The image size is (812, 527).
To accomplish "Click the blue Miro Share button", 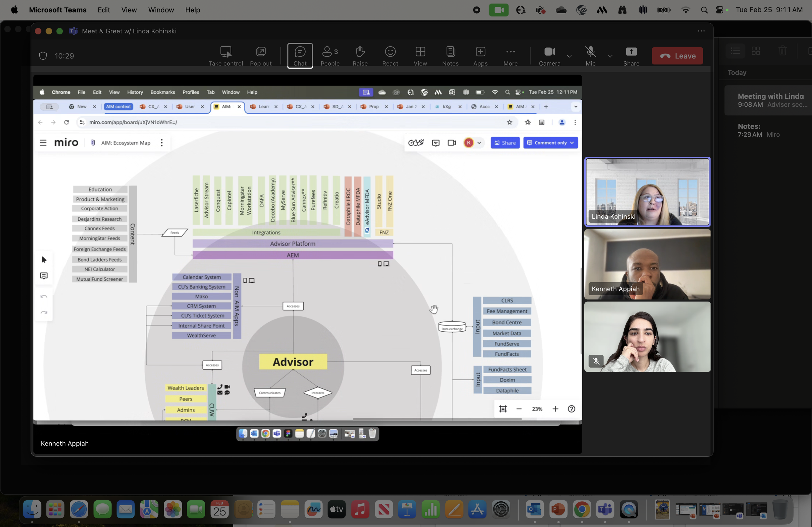I will [505, 143].
